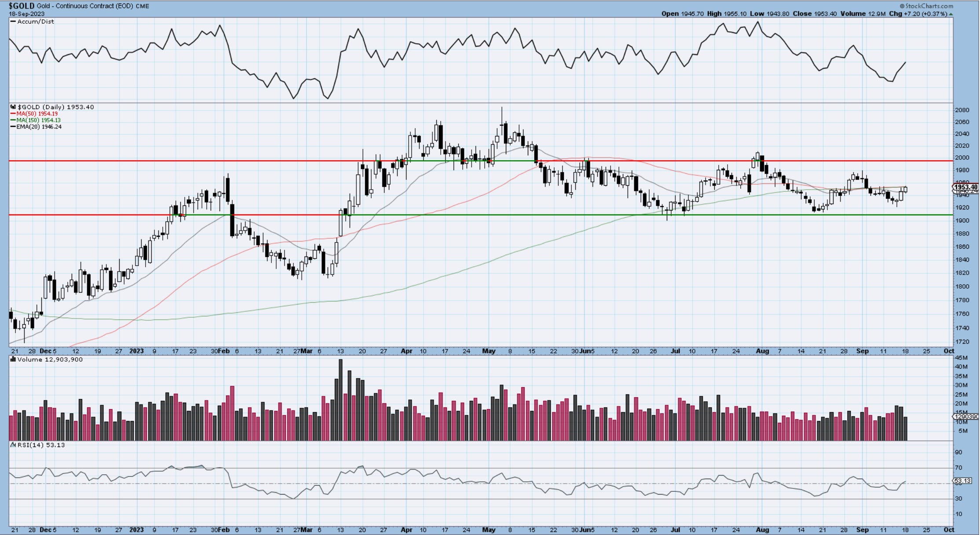The height and width of the screenshot is (535, 980).
Task: Click the tallest volume bar in March
Action: 340,399
